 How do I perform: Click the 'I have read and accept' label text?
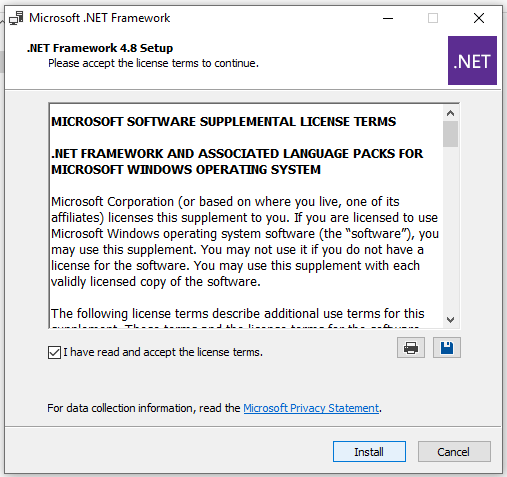click(163, 352)
